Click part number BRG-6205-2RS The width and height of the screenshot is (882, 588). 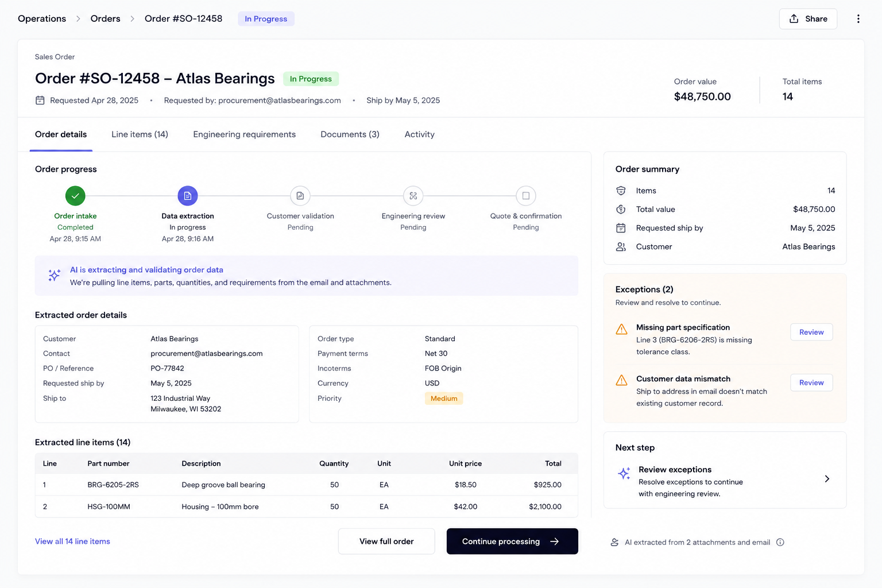click(113, 485)
